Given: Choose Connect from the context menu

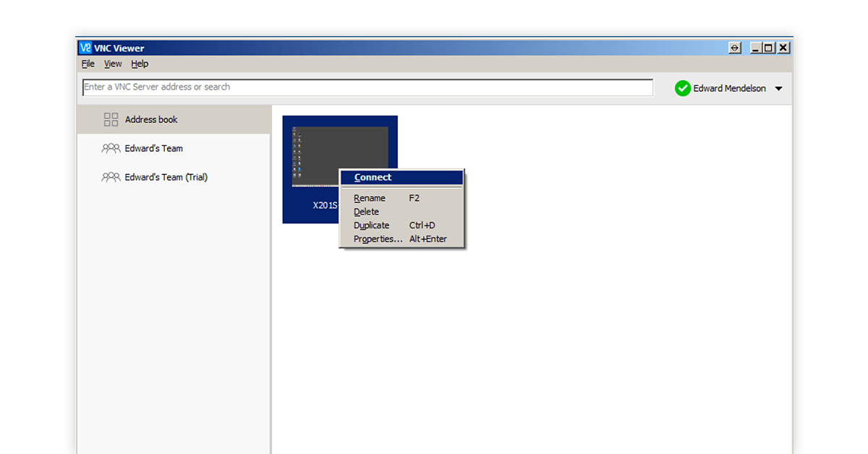Looking at the screenshot, I should point(401,178).
